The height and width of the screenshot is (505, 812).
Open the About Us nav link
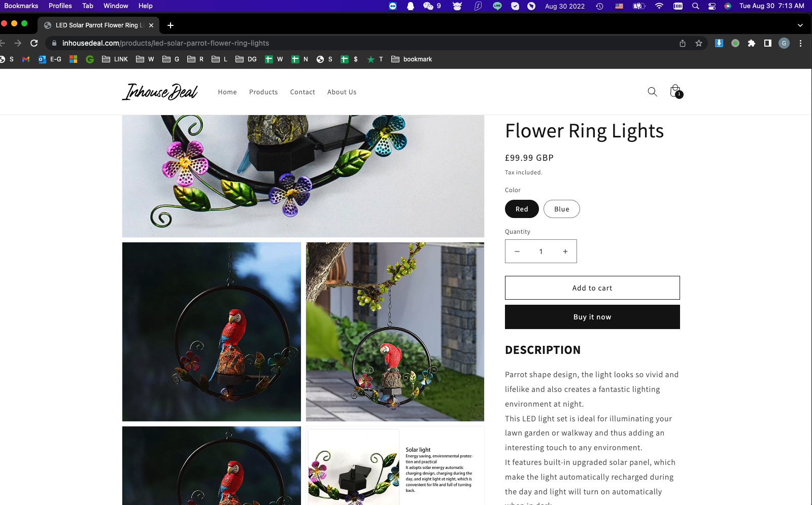coord(342,92)
